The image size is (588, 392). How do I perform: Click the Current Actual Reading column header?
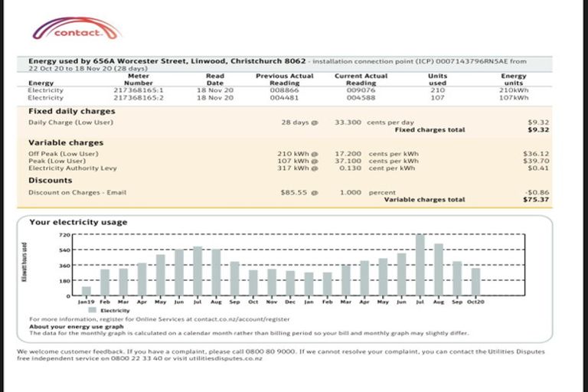pyautogui.click(x=361, y=80)
